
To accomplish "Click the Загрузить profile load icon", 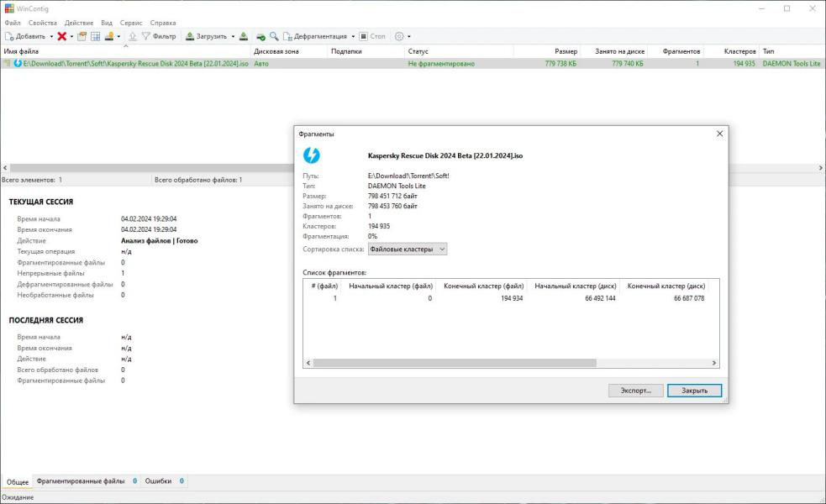I will point(190,36).
